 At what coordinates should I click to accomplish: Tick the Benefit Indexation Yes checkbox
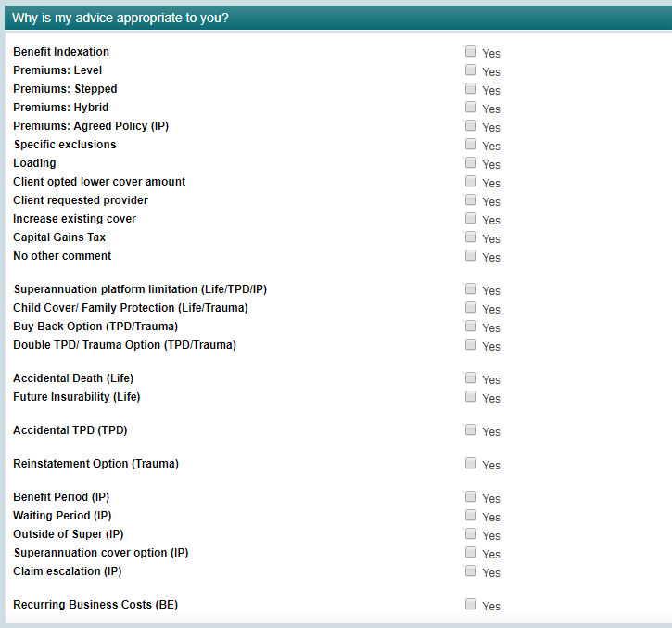[471, 51]
